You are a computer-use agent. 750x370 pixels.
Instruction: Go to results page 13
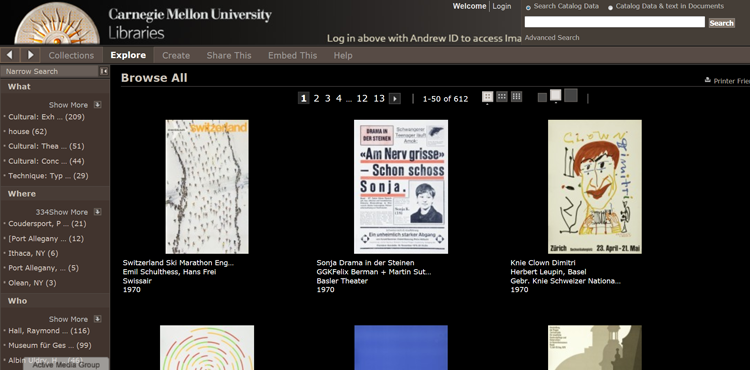pos(379,98)
